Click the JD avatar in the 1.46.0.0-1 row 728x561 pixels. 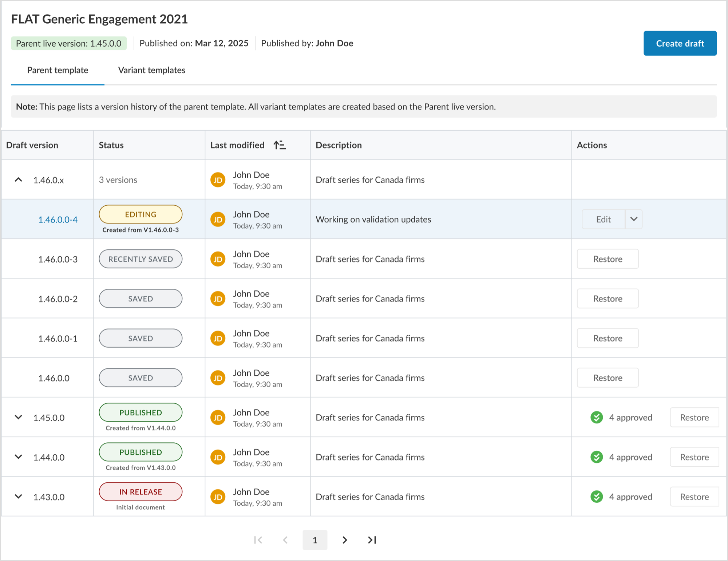[x=218, y=339]
